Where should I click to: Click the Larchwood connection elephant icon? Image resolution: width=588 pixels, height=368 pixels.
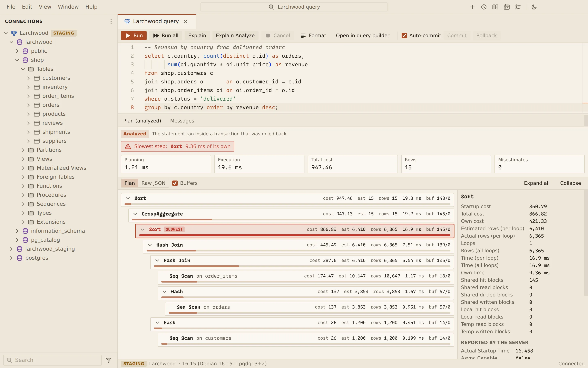click(14, 33)
